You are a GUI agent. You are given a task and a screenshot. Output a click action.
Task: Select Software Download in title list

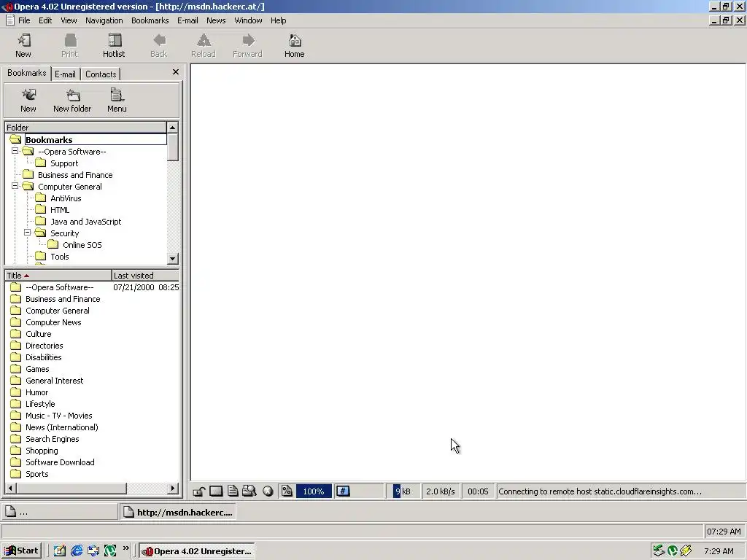(60, 462)
